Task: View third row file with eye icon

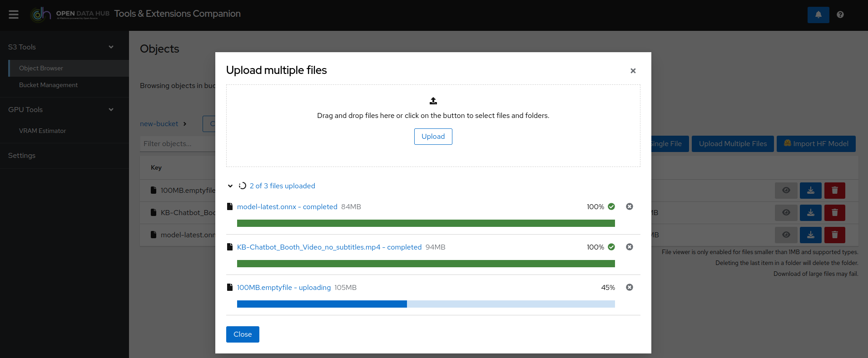Action: tap(786, 235)
